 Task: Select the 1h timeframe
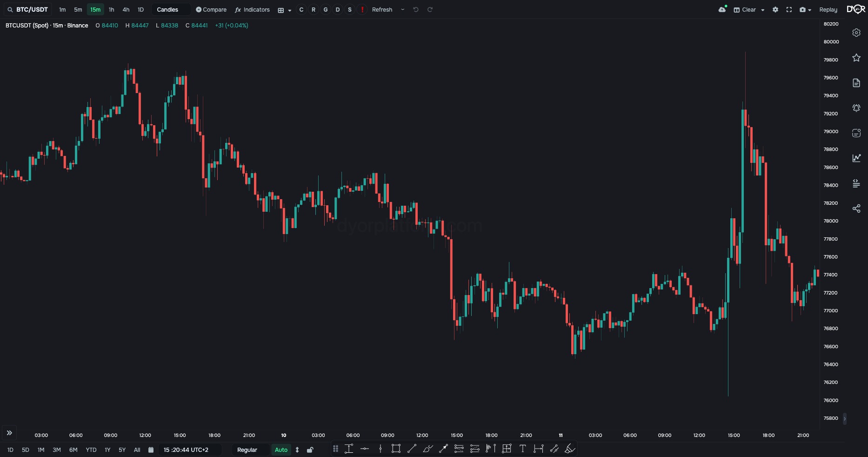click(x=112, y=9)
